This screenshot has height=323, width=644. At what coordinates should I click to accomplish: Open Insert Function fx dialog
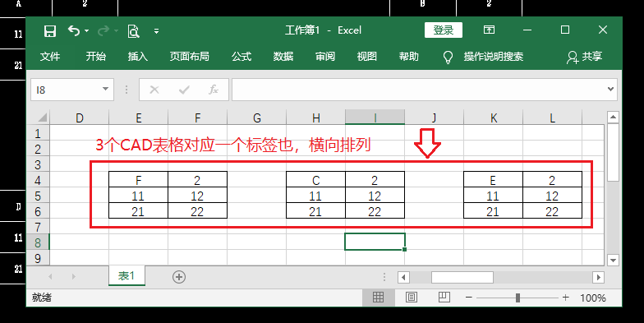click(214, 90)
